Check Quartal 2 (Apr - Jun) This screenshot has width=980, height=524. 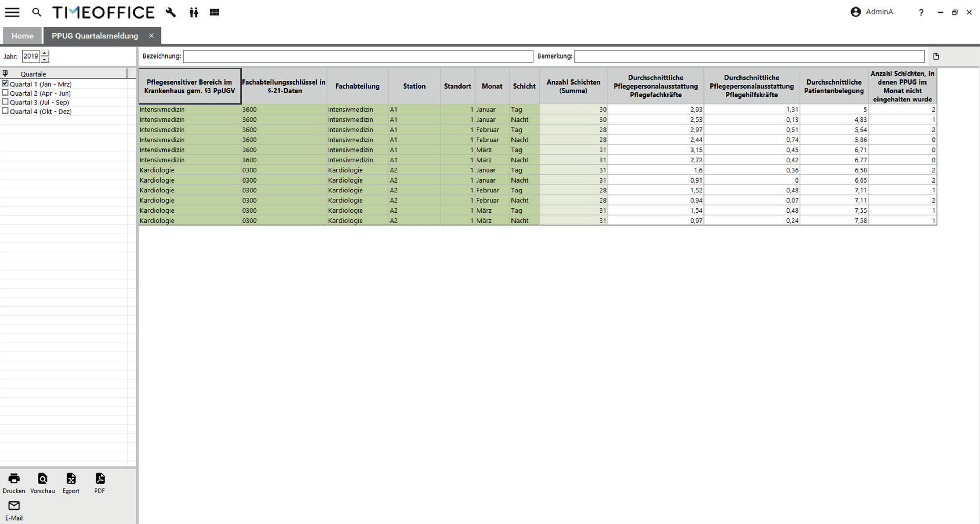click(5, 93)
